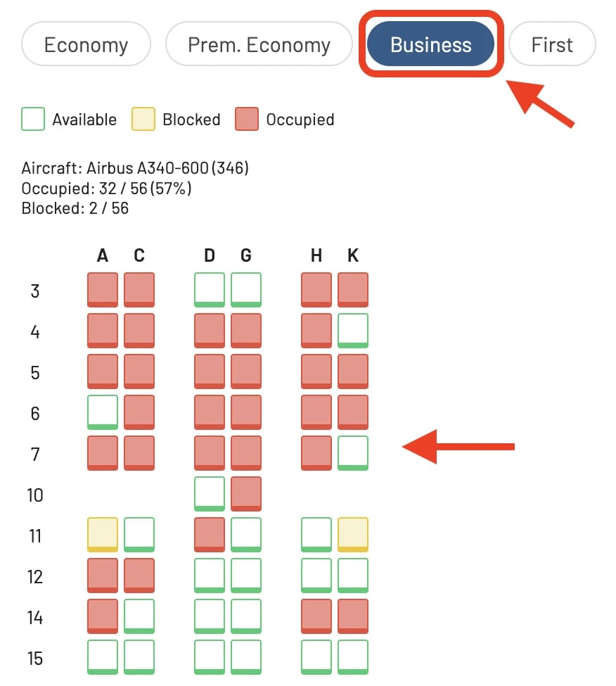This screenshot has height=686, width=616.
Task: Pick available seat 3G
Action: click(x=246, y=290)
